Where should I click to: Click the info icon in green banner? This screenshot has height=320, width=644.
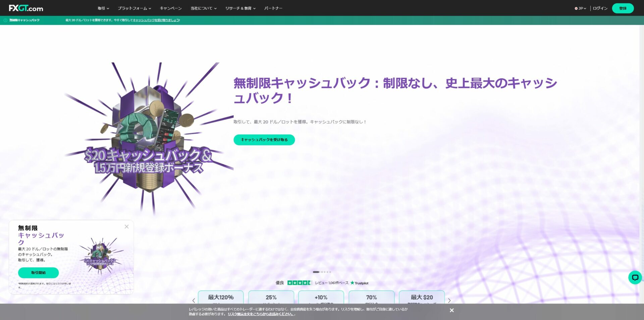5,20
